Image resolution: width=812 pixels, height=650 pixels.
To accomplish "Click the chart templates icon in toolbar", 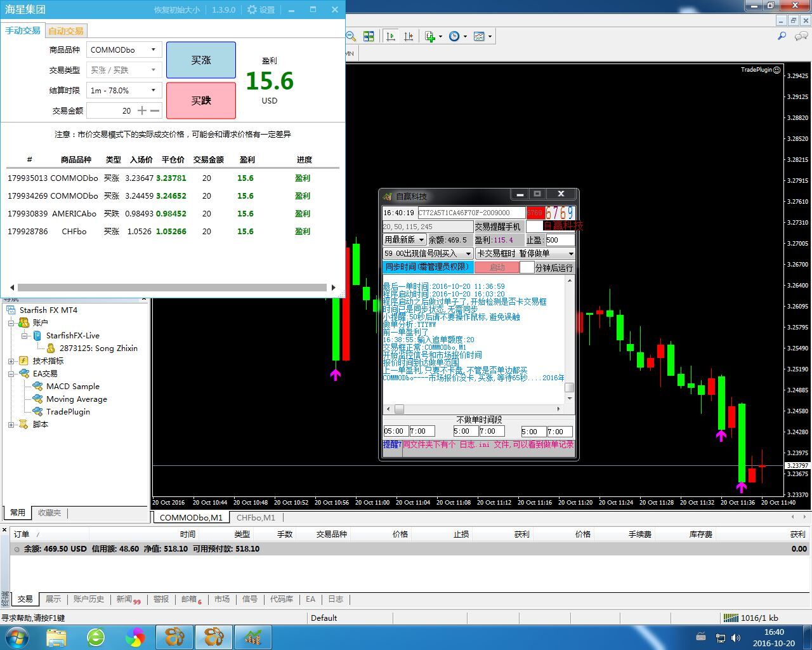I will (x=479, y=36).
